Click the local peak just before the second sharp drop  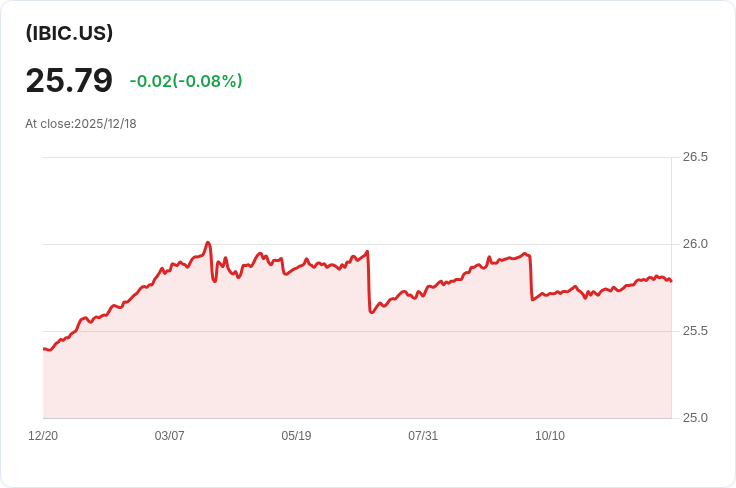(x=525, y=254)
